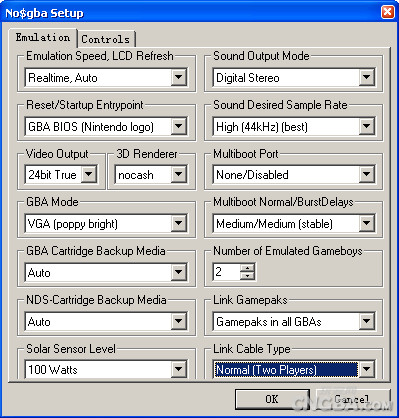The width and height of the screenshot is (399, 418).
Task: Expand Reset/Startup Entrypoint dropdown arrow
Action: click(179, 126)
